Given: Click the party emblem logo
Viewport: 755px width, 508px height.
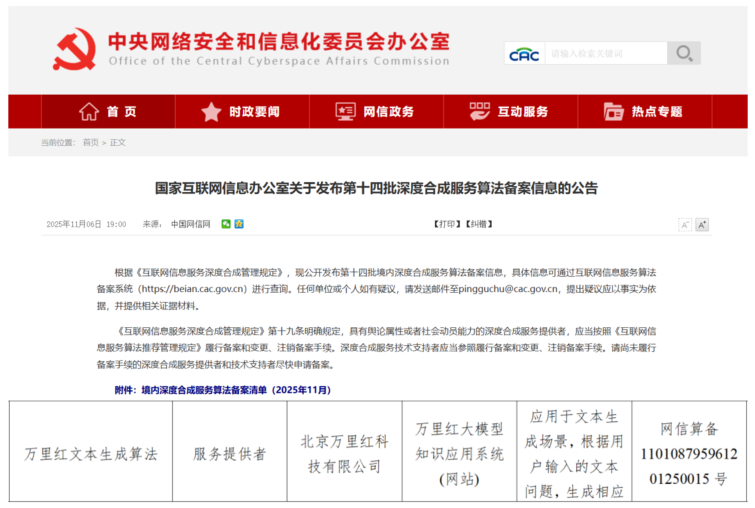Looking at the screenshot, I should 75,48.
